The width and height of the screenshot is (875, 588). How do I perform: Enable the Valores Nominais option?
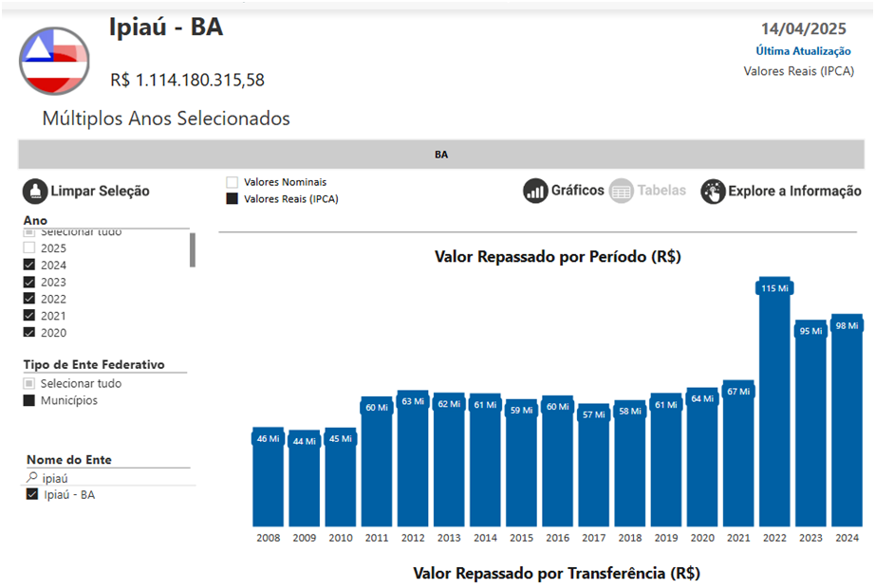(232, 182)
